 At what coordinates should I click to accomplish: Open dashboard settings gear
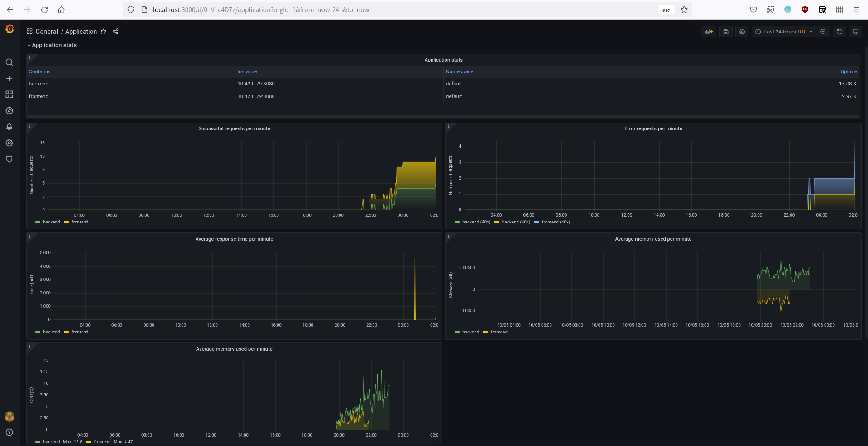pos(742,32)
